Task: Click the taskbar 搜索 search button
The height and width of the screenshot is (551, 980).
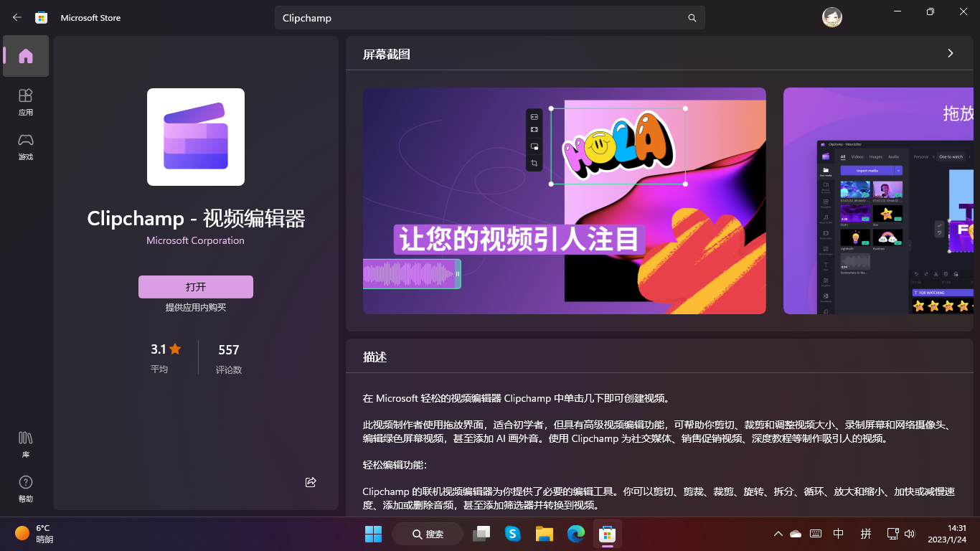Action: tap(428, 534)
